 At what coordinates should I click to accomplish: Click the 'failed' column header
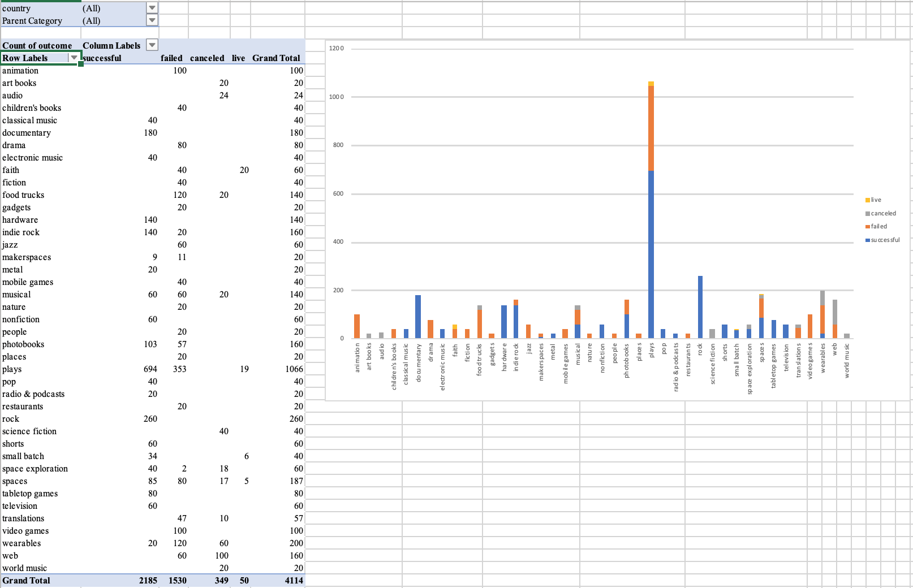171,58
